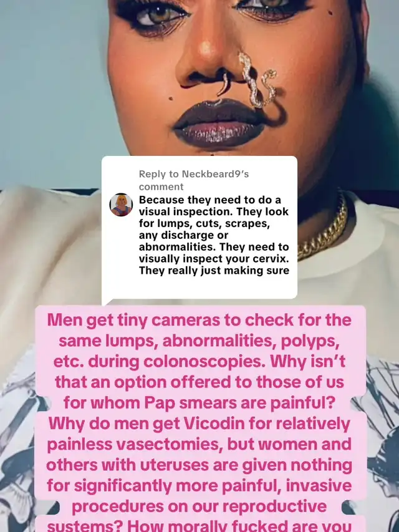Click the beauty mark left of the lips
The height and width of the screenshot is (532, 399).
pyautogui.click(x=171, y=99)
